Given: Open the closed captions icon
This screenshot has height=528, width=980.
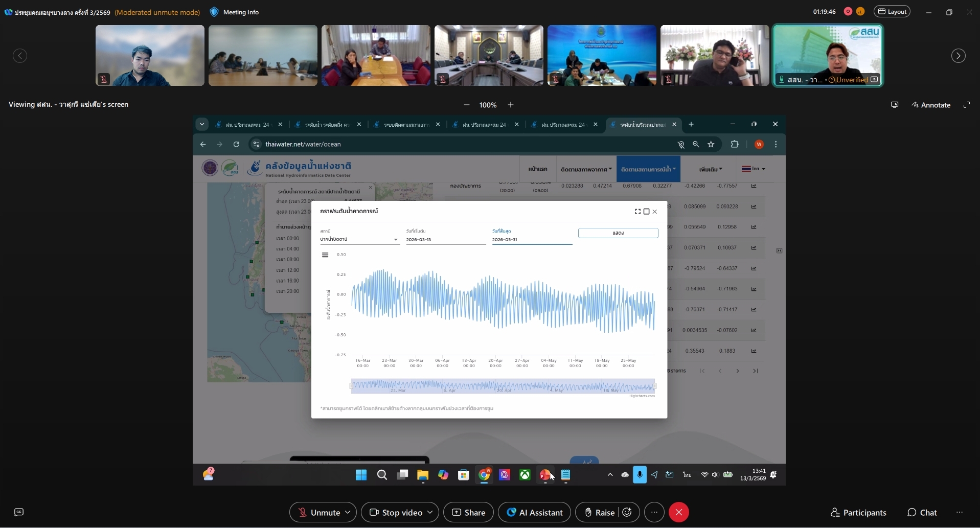Looking at the screenshot, I should pos(19,512).
